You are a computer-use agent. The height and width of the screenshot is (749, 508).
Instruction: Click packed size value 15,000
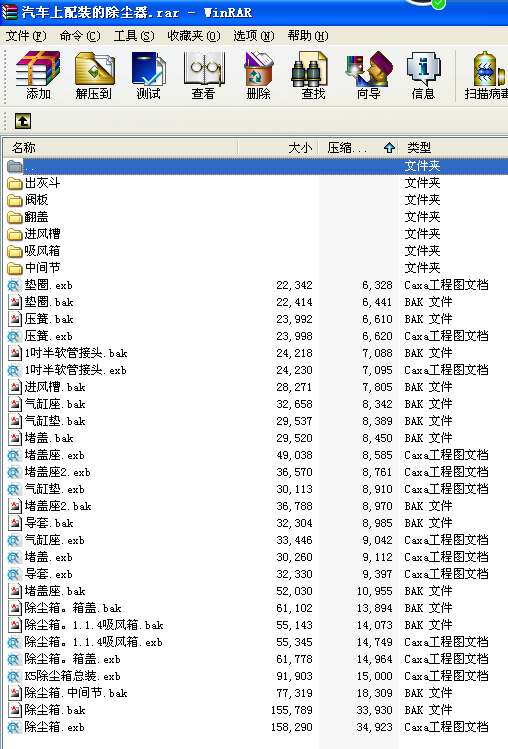(x=374, y=676)
